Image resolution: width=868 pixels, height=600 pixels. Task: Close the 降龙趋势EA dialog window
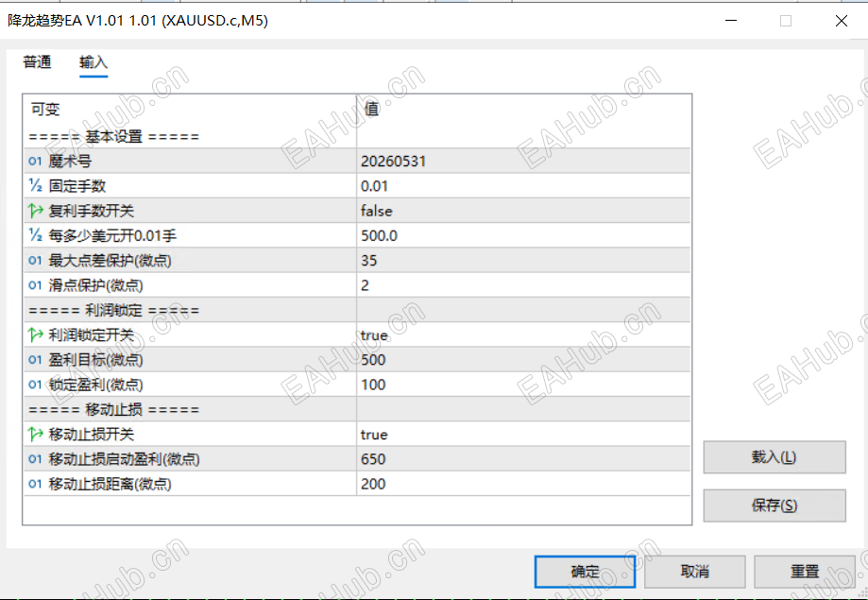tap(841, 21)
